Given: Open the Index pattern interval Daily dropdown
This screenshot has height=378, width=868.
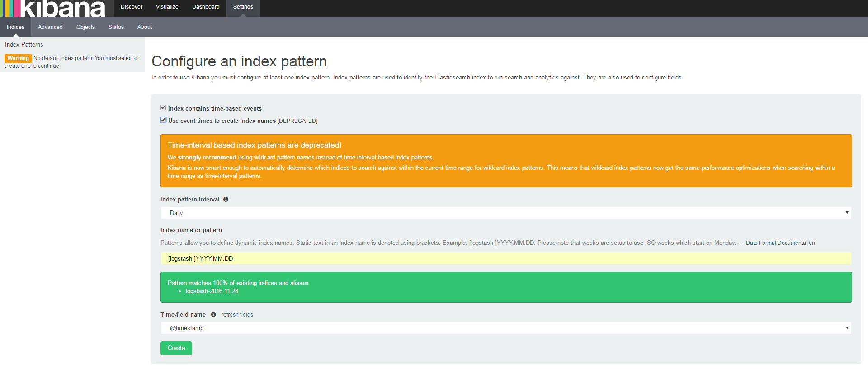Looking at the screenshot, I should [506, 213].
